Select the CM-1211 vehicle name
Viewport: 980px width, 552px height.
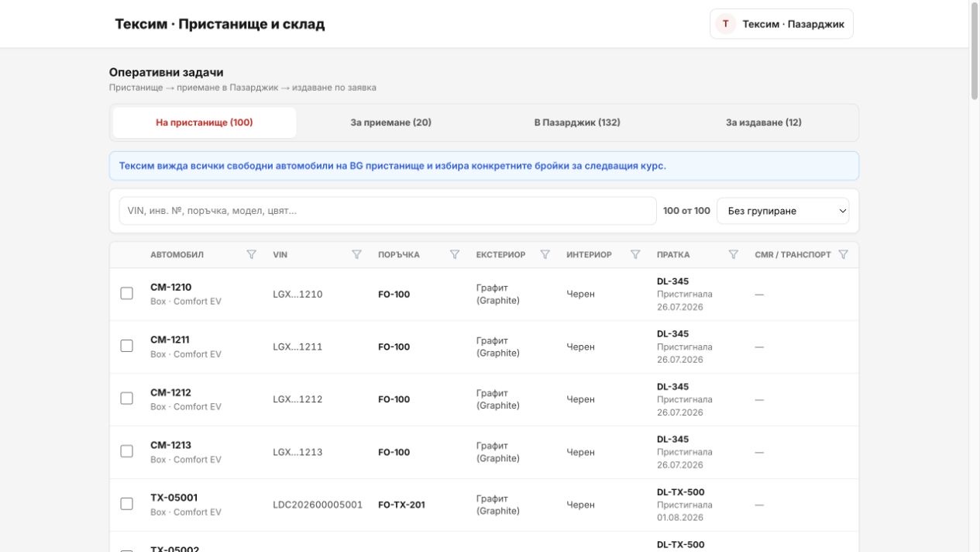(170, 340)
